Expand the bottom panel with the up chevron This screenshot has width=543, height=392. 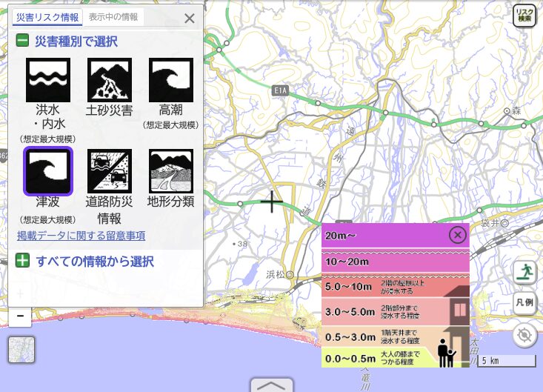(x=272, y=385)
